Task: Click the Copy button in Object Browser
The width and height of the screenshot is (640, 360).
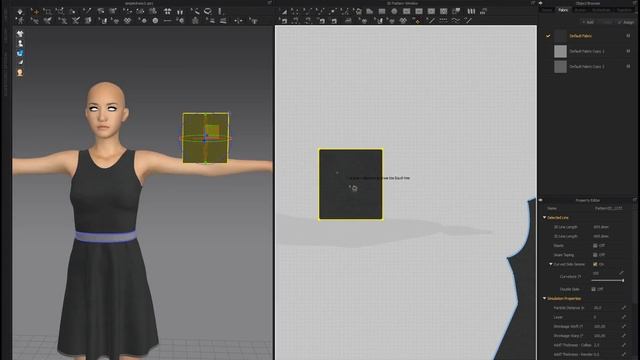Action: [x=607, y=22]
